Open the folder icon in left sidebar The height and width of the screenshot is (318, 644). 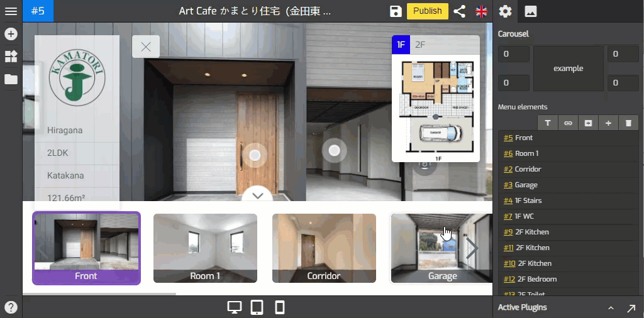(x=11, y=79)
